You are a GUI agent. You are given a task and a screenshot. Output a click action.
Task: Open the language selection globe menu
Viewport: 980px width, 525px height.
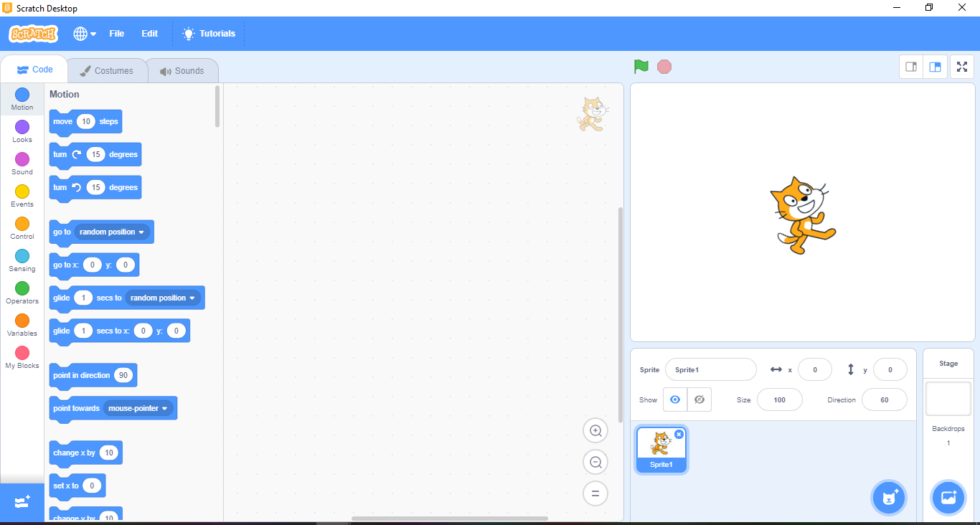pyautogui.click(x=84, y=33)
